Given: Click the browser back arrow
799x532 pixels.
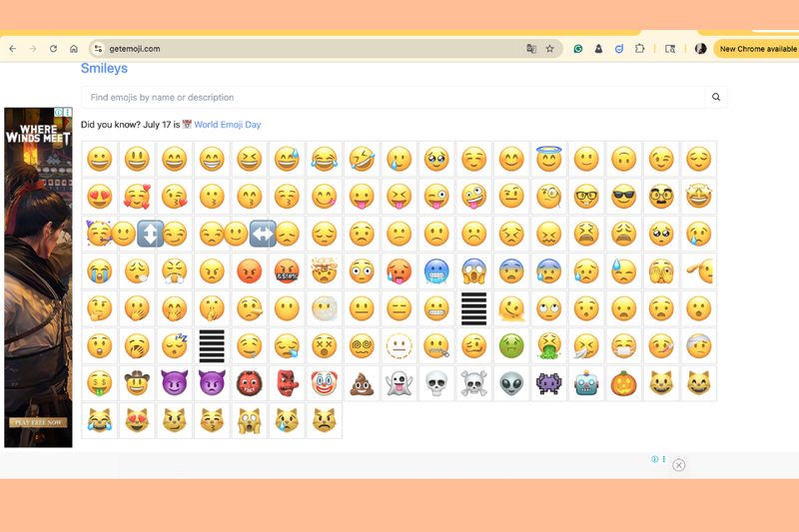Looking at the screenshot, I should pos(13,49).
